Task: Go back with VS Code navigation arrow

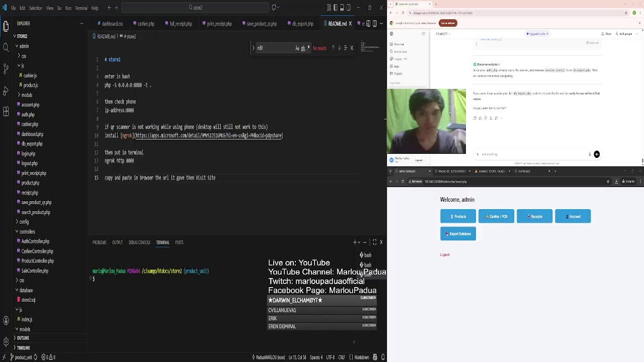Action: tap(109, 8)
